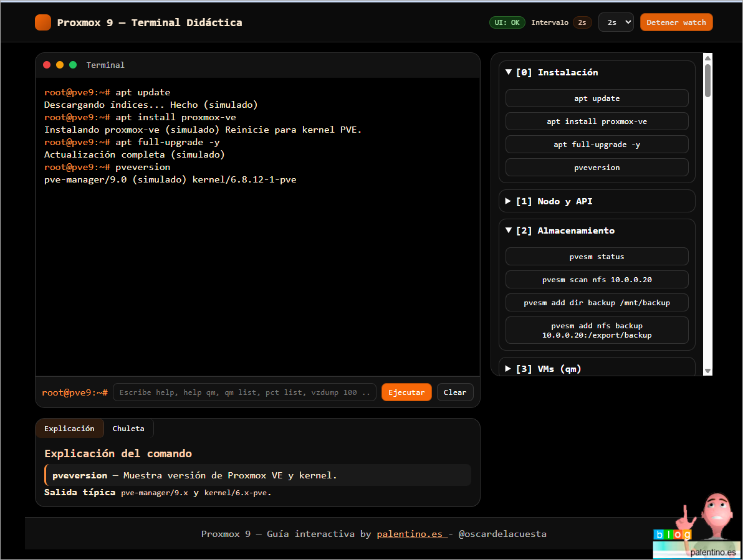Click the red terminal window dot
The width and height of the screenshot is (743, 560).
[47, 65]
